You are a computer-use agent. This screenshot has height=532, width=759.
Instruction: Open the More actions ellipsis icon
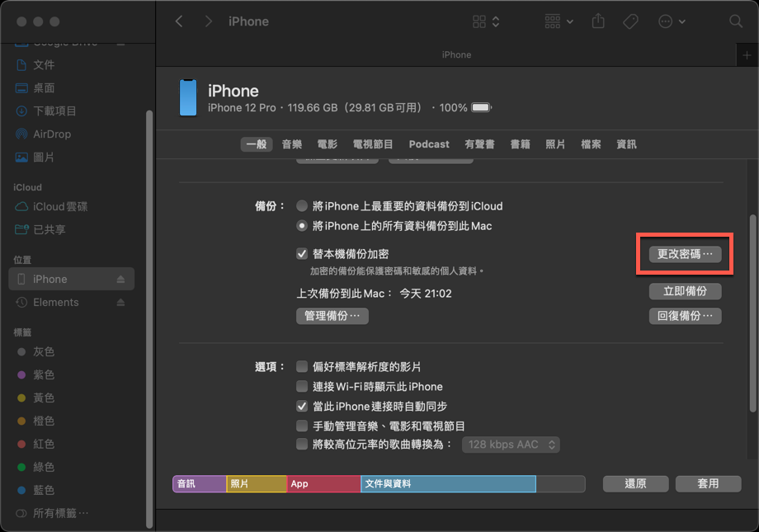(666, 21)
